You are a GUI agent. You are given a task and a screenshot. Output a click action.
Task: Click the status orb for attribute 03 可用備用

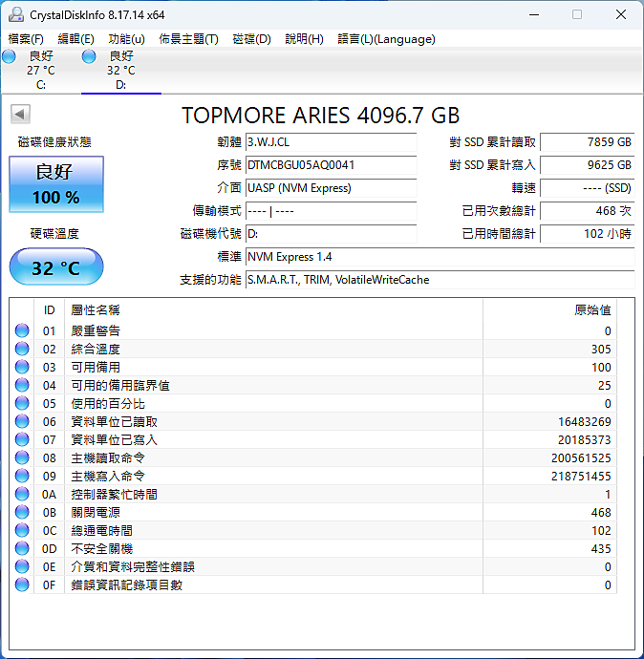tap(22, 367)
